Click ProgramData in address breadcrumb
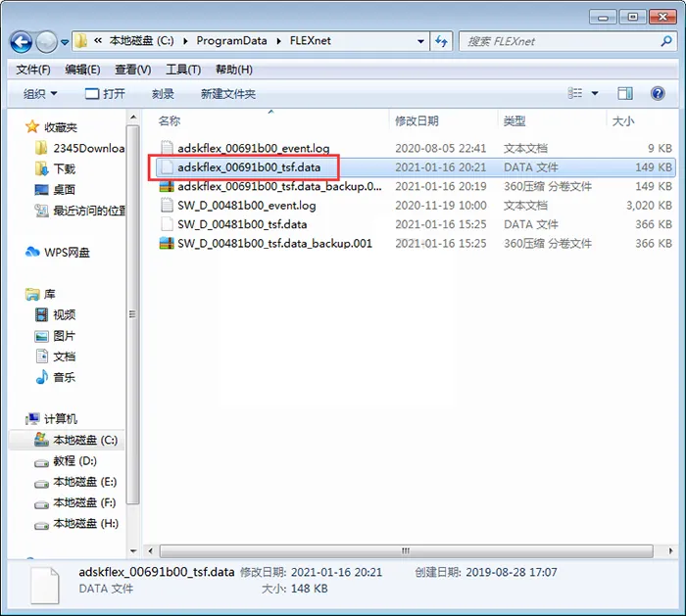This screenshot has width=686, height=616. [231, 41]
